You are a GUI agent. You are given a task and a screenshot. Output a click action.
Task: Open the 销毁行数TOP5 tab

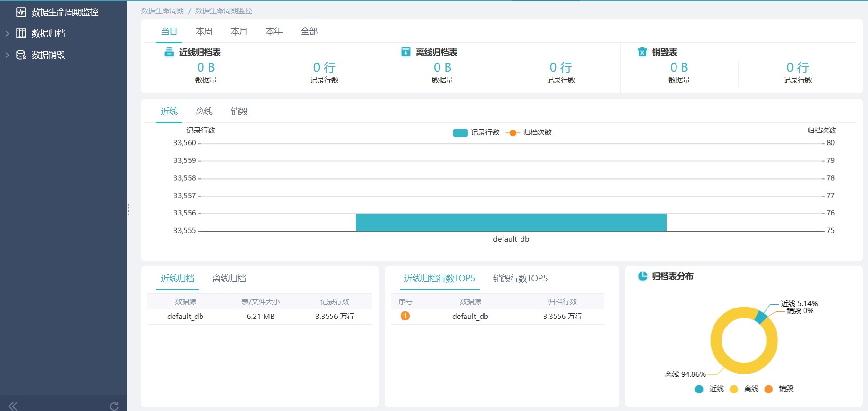(521, 279)
